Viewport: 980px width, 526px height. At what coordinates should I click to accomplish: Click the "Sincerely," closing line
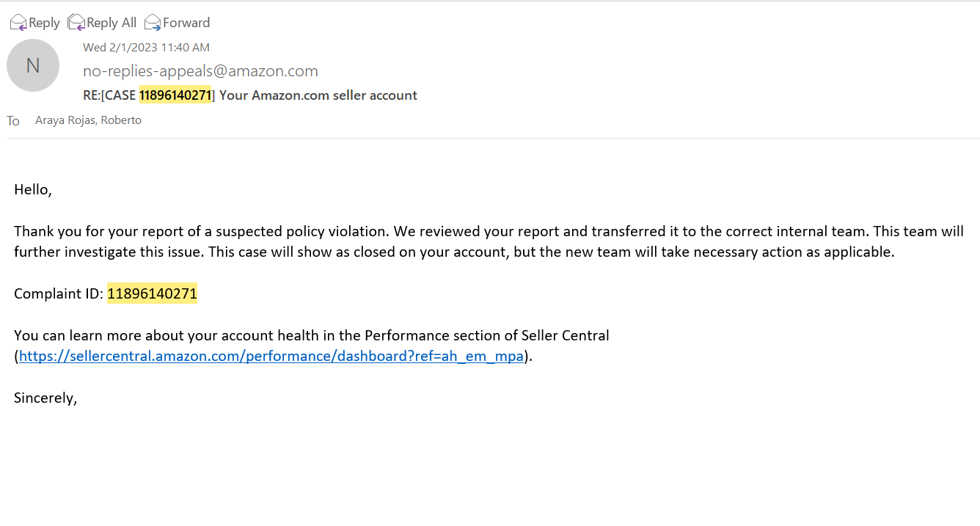(45, 398)
